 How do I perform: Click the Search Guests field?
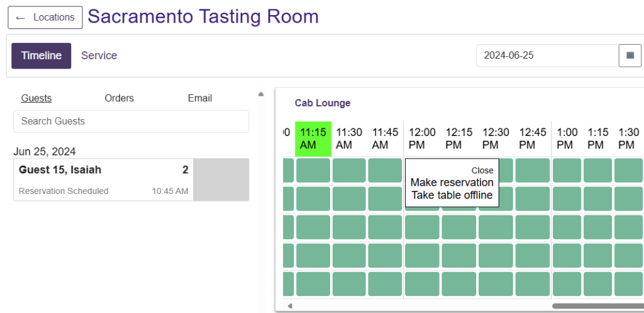[x=131, y=121]
